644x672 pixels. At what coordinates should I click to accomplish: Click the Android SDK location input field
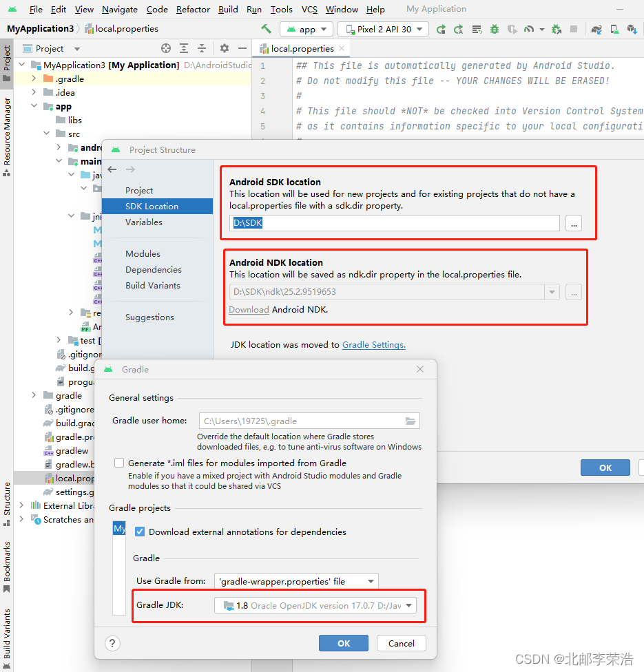pos(393,222)
